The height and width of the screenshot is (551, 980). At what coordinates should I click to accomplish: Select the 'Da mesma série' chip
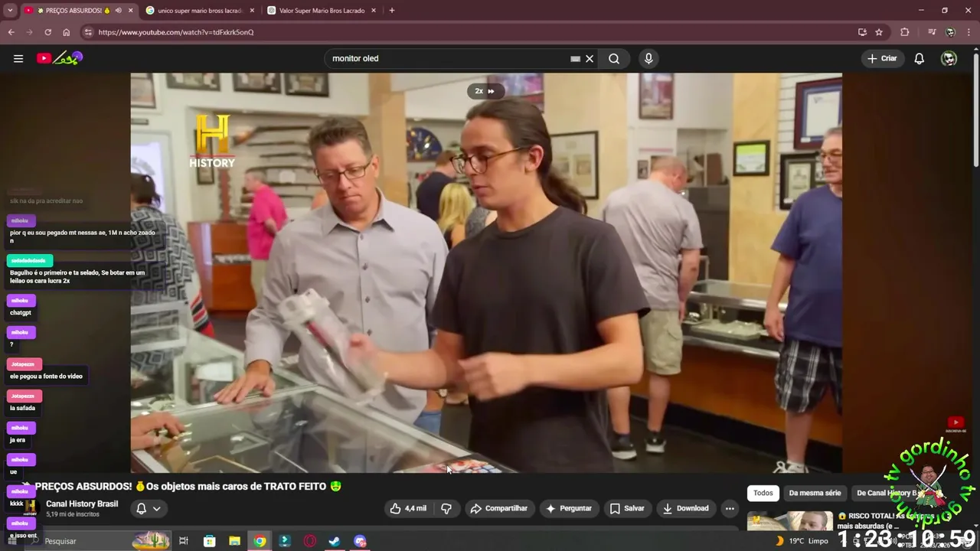click(815, 493)
